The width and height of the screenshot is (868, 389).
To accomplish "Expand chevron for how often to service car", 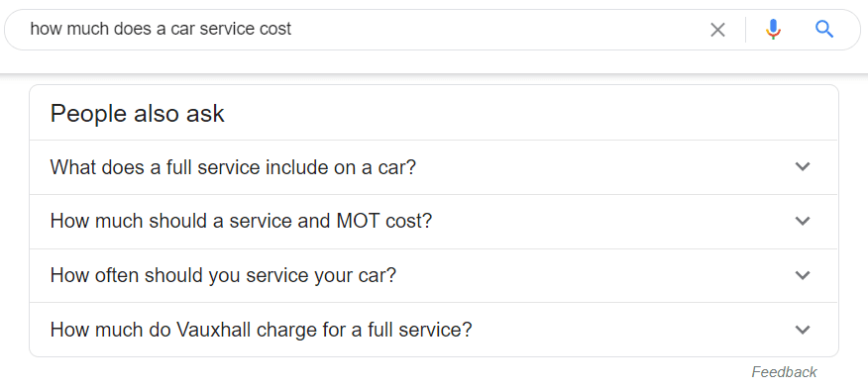I will [x=803, y=275].
